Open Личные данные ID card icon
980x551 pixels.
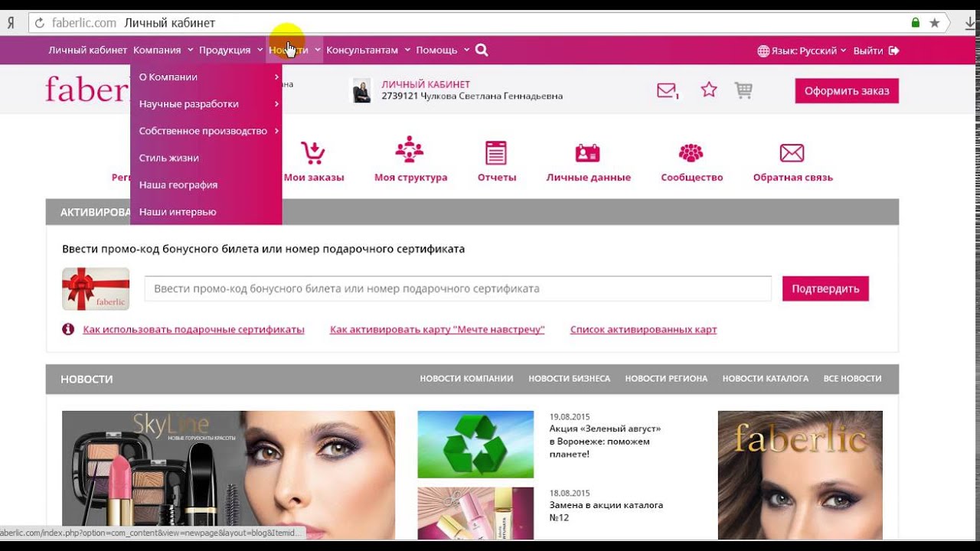pyautogui.click(x=588, y=153)
